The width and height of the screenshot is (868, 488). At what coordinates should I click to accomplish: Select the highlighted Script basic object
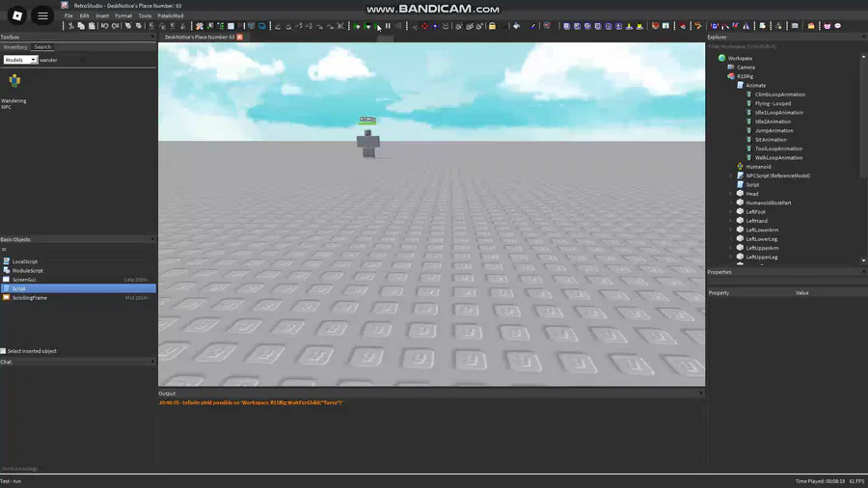pos(78,288)
